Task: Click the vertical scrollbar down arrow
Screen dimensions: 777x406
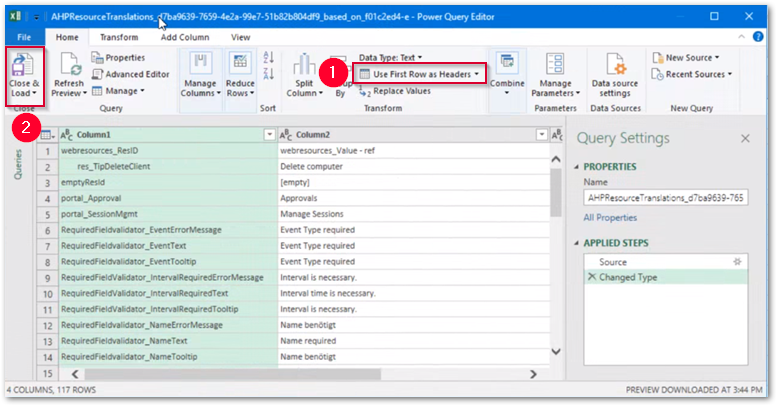Action: point(555,351)
